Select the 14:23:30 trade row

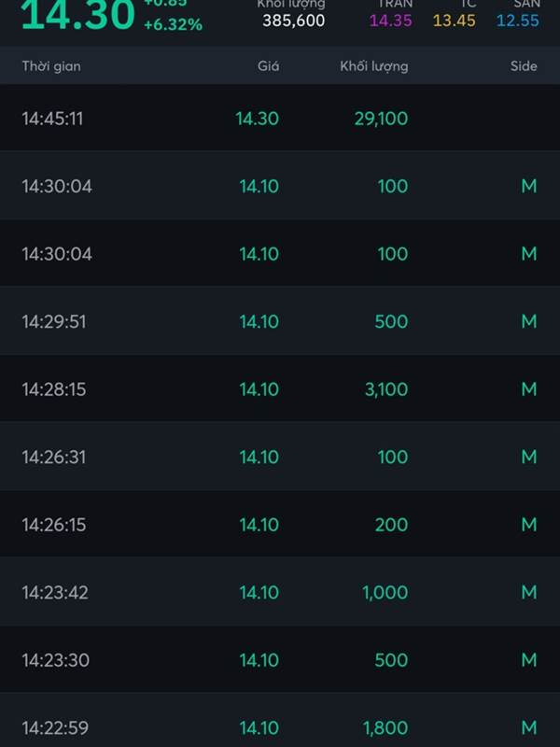tap(280, 660)
